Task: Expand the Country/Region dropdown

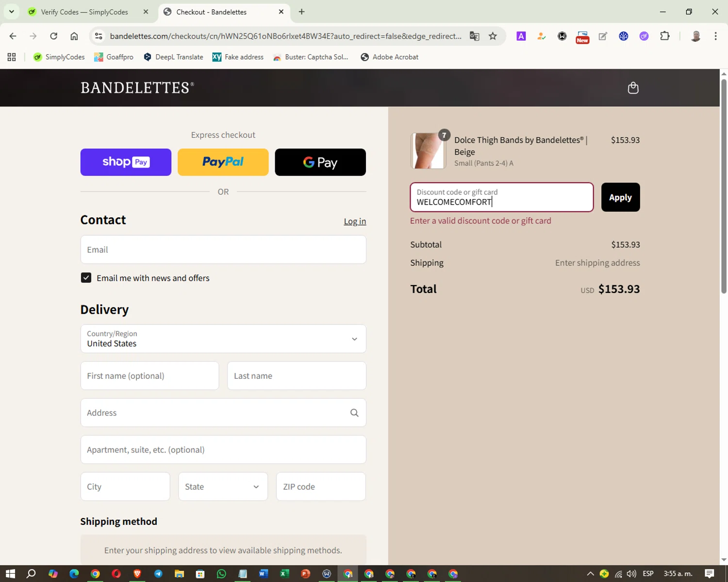Action: pyautogui.click(x=223, y=339)
